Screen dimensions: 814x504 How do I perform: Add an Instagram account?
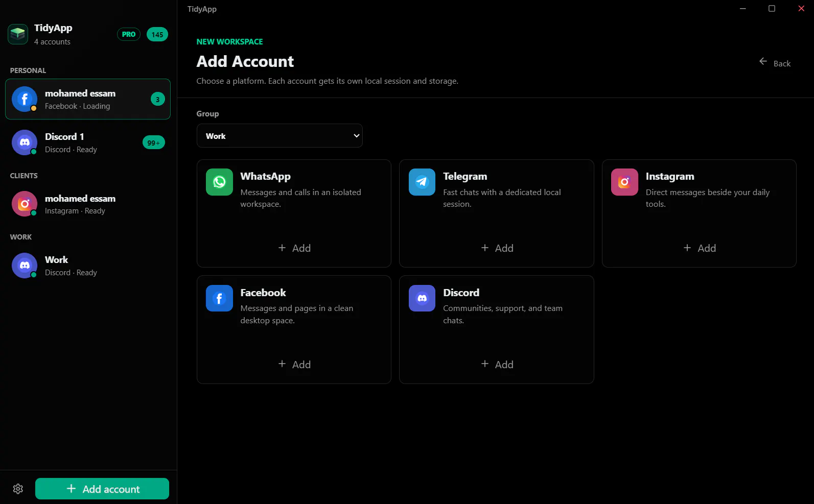tap(700, 248)
